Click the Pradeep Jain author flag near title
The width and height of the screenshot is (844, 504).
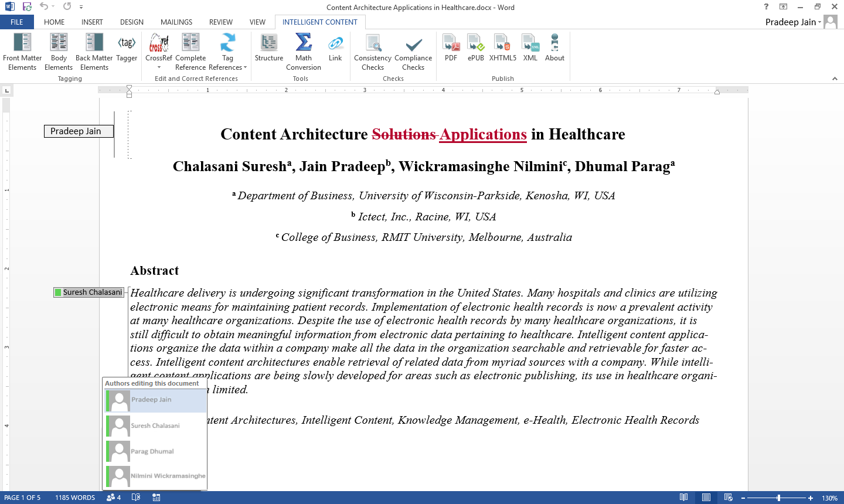tap(79, 131)
